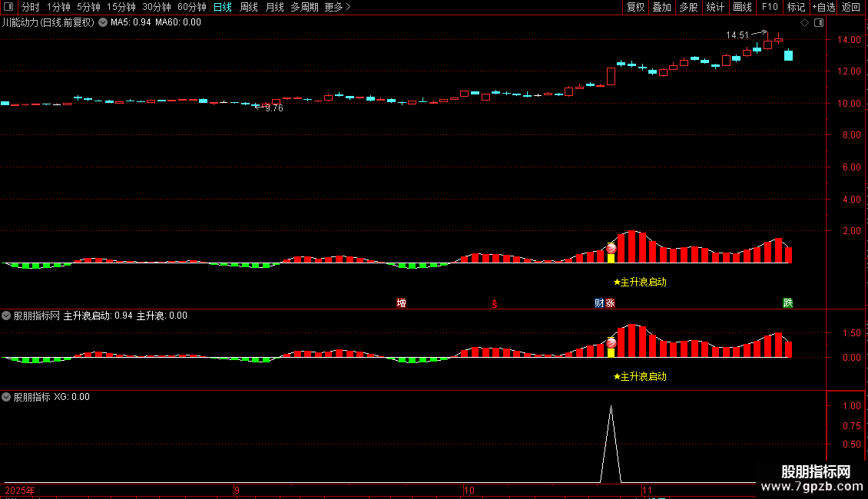Open 多周期 multi-period view
868x499 pixels.
(x=304, y=7)
